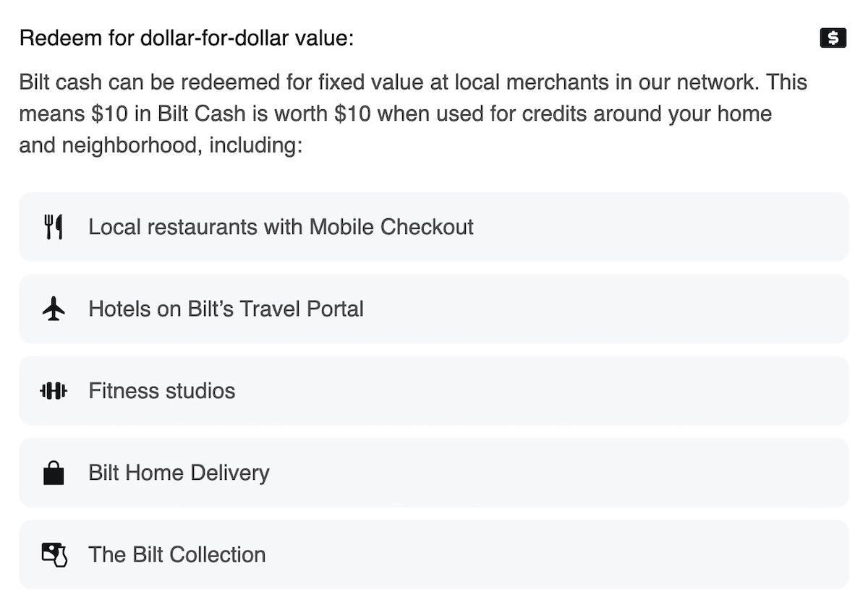
Task: Click the line starting "means $10 in Bilt Cash"
Action: point(395,113)
